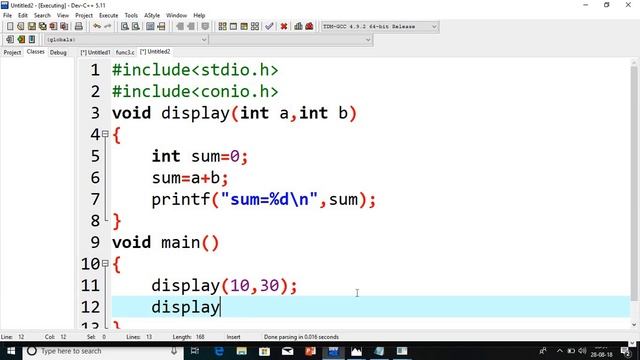Image resolution: width=640 pixels, height=360 pixels.
Task: Show the Debug panel tab
Action: (x=58, y=52)
